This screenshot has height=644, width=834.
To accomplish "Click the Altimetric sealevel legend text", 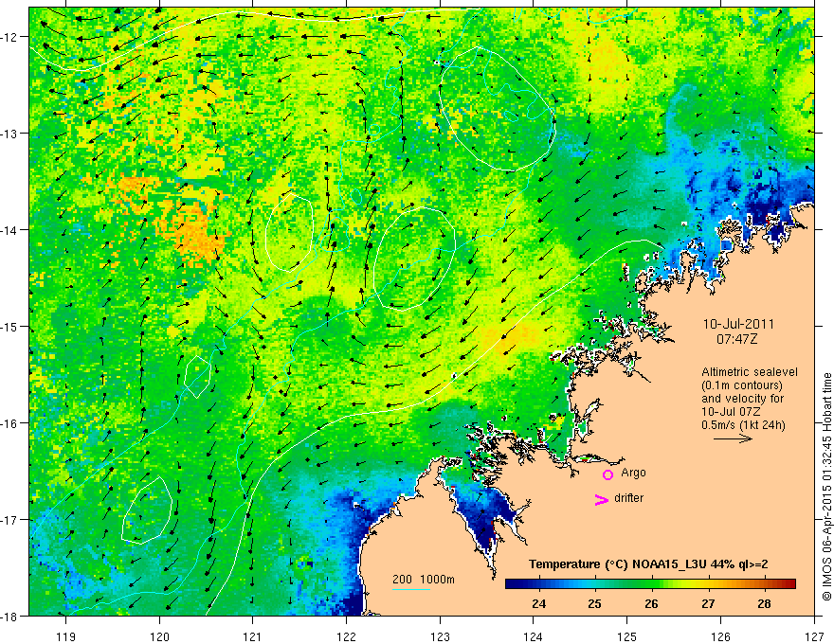I will click(749, 372).
